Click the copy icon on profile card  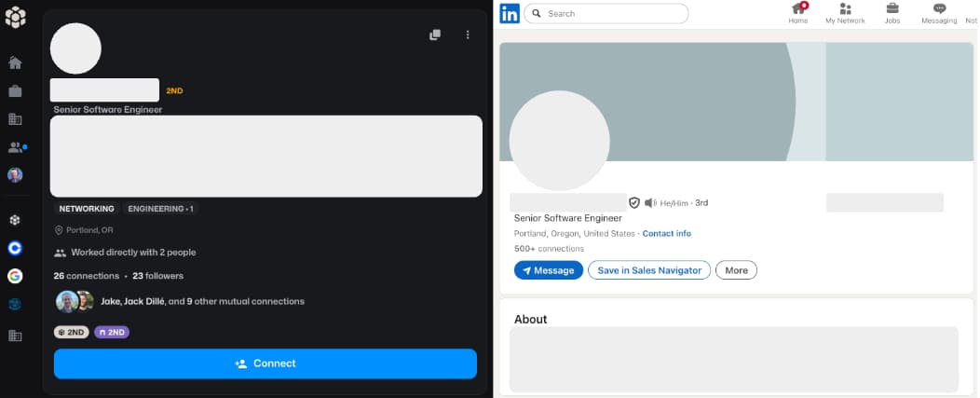click(435, 34)
